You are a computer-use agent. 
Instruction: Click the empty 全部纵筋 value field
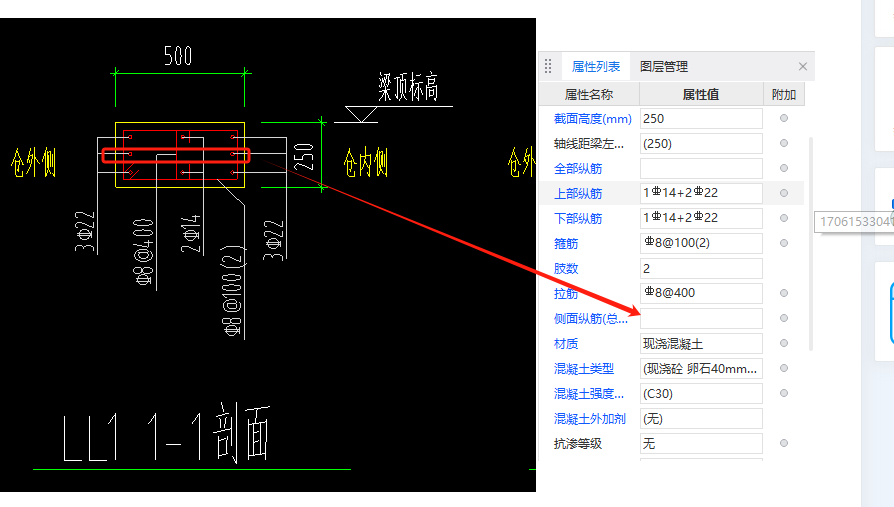(x=701, y=169)
